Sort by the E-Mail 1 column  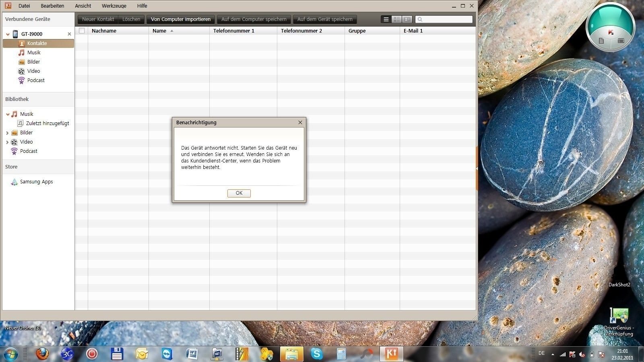413,31
